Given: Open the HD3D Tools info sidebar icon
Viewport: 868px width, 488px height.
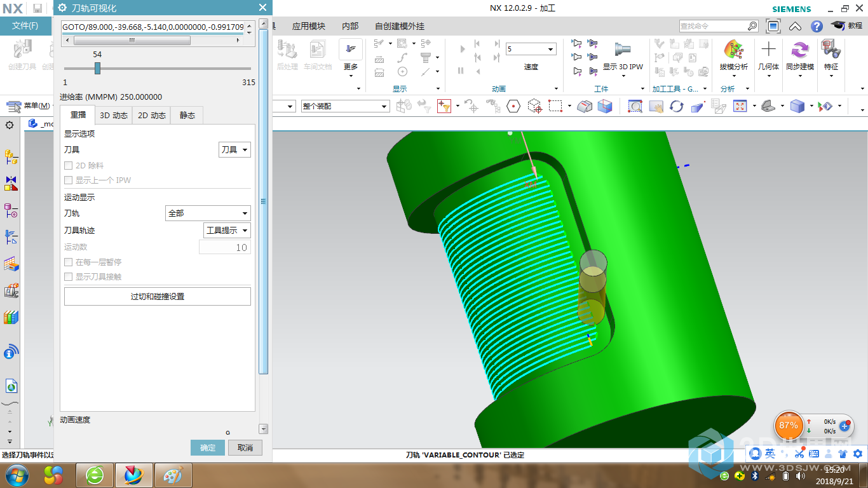Looking at the screenshot, I should [11, 351].
